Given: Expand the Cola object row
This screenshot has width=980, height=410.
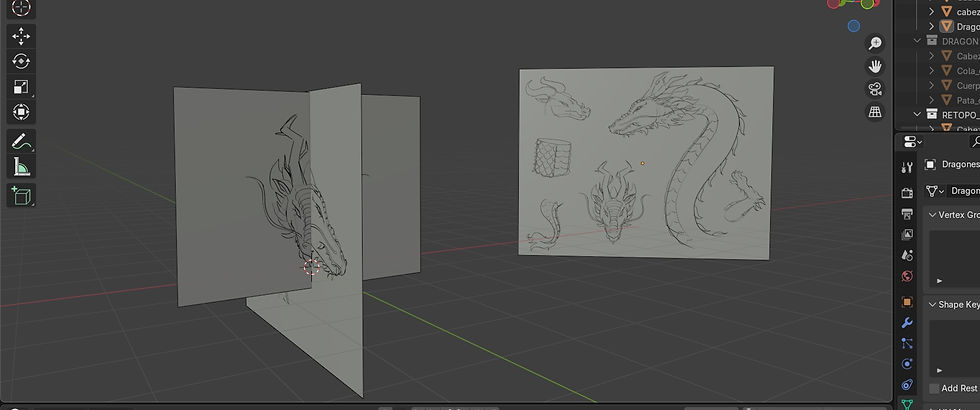Looking at the screenshot, I should [x=931, y=71].
